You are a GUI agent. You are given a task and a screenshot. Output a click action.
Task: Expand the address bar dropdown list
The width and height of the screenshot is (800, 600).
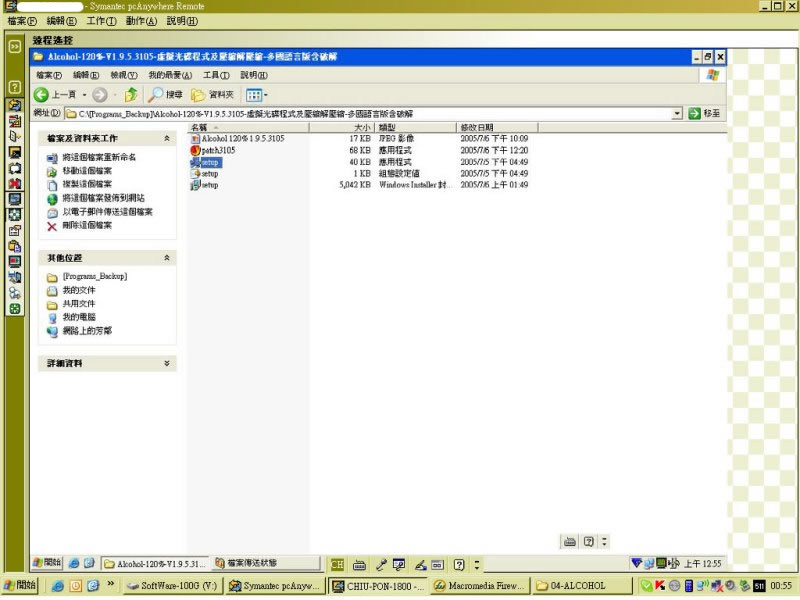[x=677, y=113]
